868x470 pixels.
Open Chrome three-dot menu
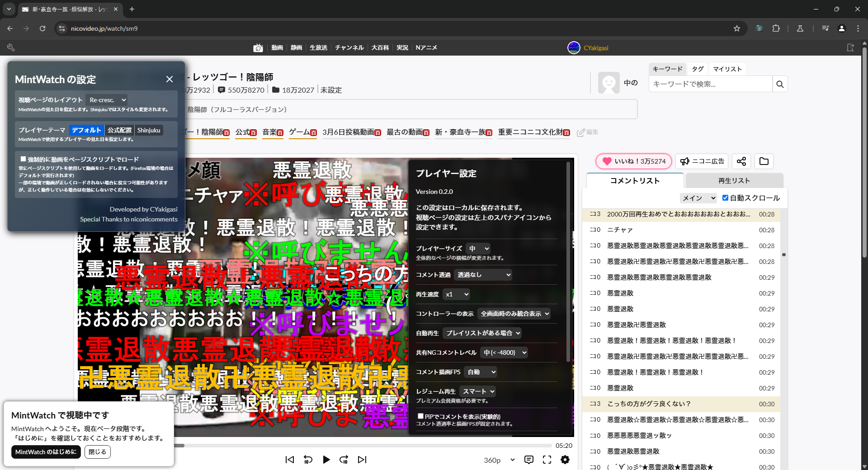point(858,28)
